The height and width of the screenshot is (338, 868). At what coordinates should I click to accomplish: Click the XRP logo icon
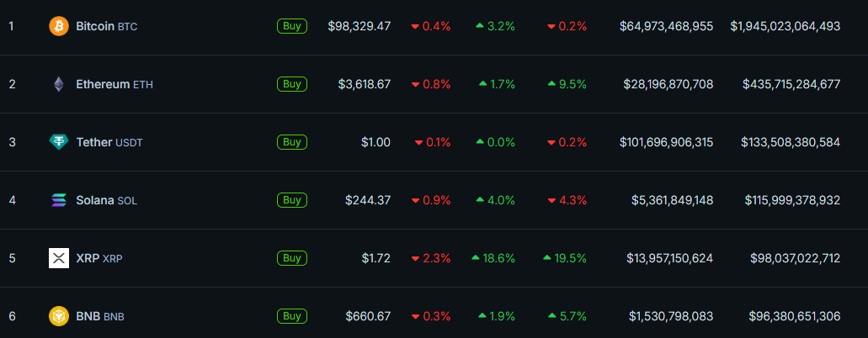pyautogui.click(x=59, y=258)
